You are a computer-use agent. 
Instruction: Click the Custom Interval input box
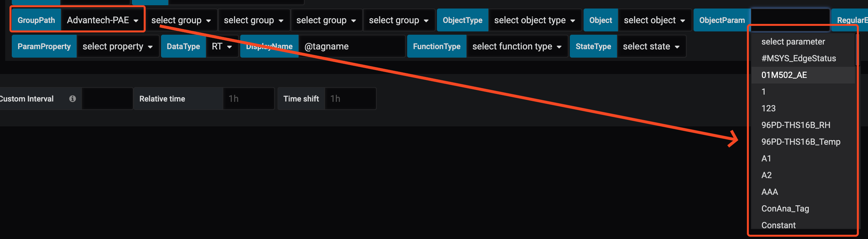(107, 99)
